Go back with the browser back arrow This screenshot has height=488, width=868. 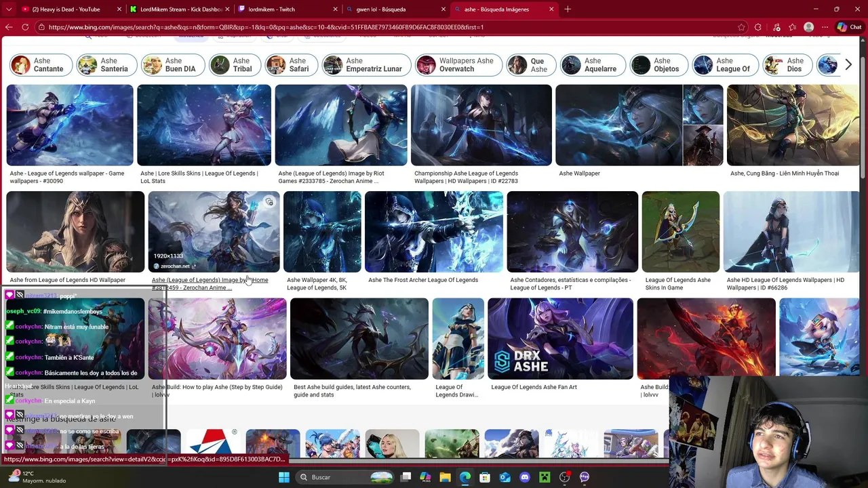pos(9,27)
